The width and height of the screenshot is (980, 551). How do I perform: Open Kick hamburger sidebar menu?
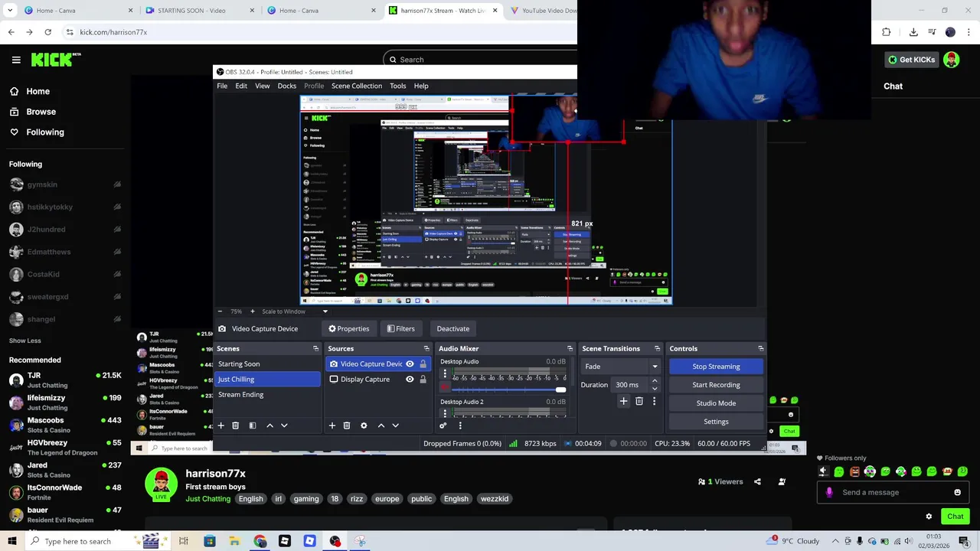click(16, 60)
